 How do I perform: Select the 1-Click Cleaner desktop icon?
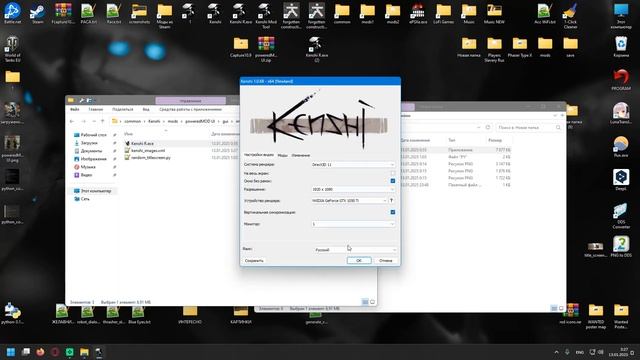570,15
